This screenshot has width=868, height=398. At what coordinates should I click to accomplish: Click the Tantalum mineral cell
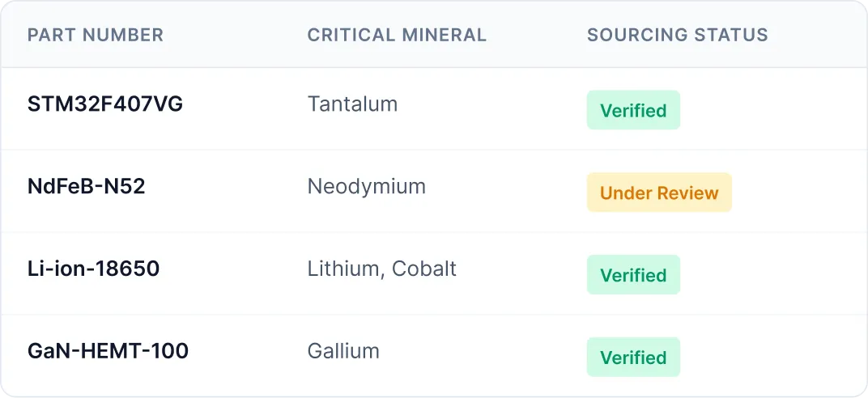tap(352, 104)
